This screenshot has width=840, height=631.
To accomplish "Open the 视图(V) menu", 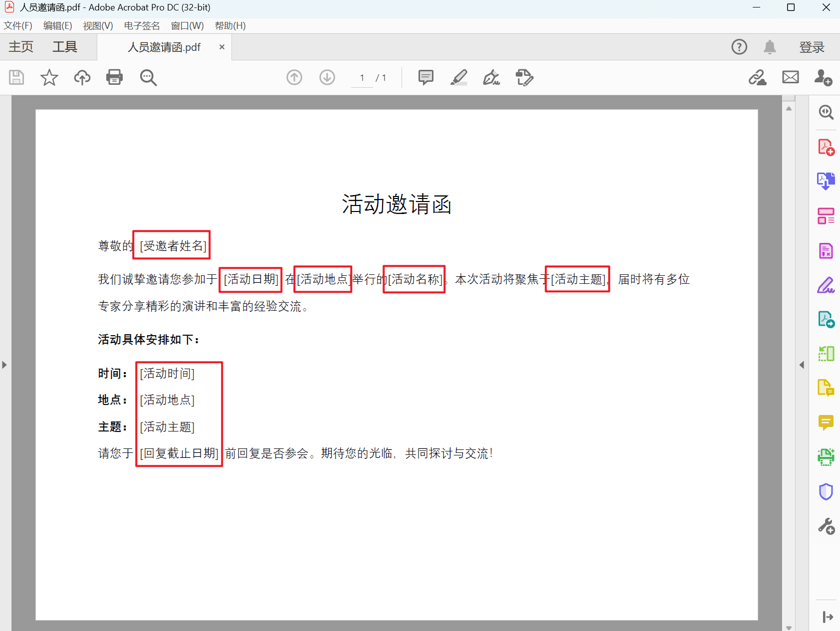I will click(98, 25).
